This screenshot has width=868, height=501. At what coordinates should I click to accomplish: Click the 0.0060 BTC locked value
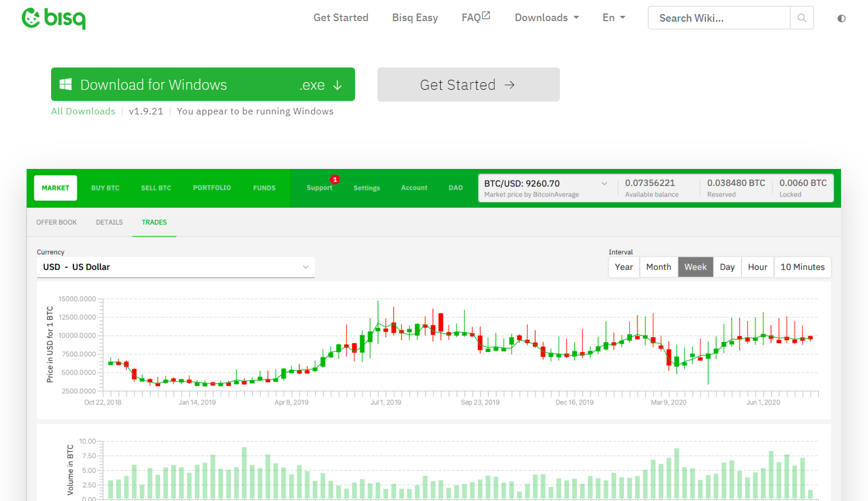tap(803, 183)
